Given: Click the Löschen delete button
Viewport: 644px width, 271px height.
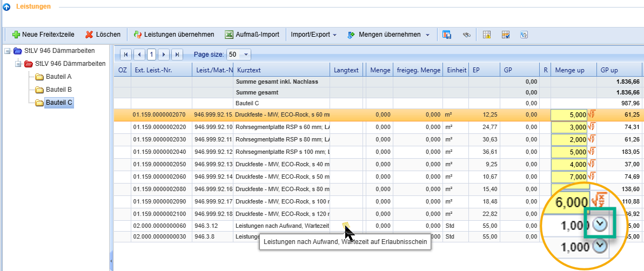Looking at the screenshot, I should click(103, 35).
